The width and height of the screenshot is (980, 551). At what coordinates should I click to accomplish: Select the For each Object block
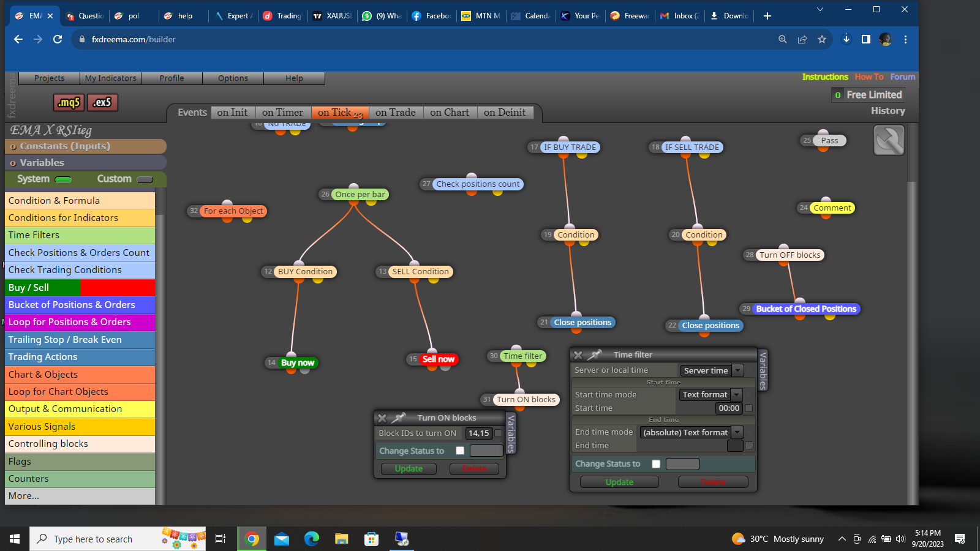coord(233,211)
